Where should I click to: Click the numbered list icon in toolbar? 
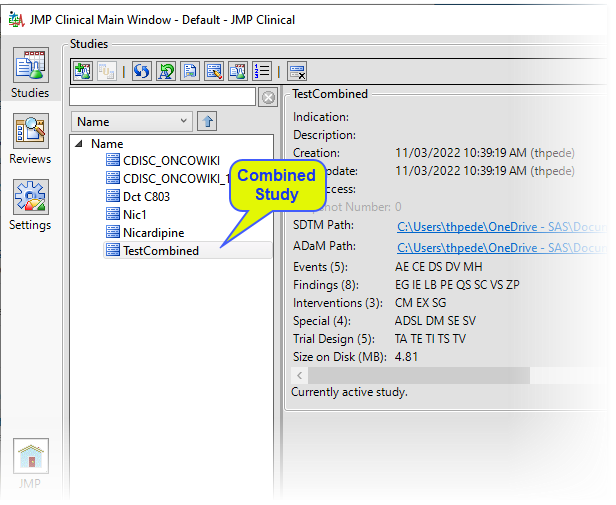pyautogui.click(x=262, y=71)
